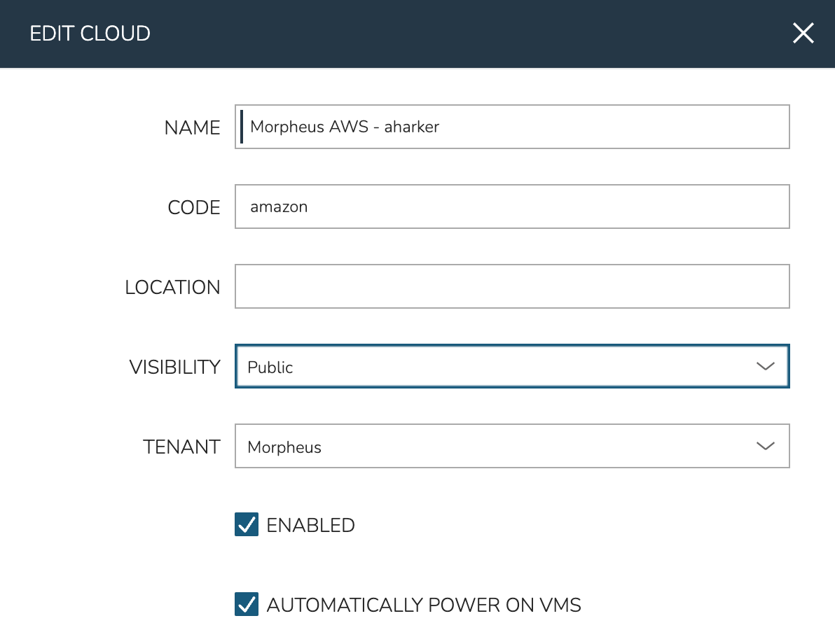This screenshot has height=644, width=835.
Task: Open the Visibility dropdown showing Public
Action: pyautogui.click(x=511, y=366)
